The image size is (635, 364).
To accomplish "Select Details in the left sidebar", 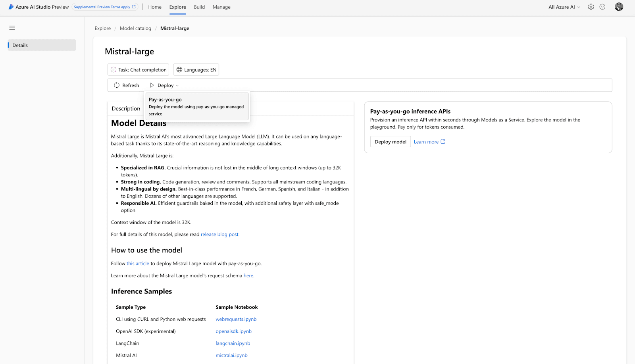I will point(42,45).
